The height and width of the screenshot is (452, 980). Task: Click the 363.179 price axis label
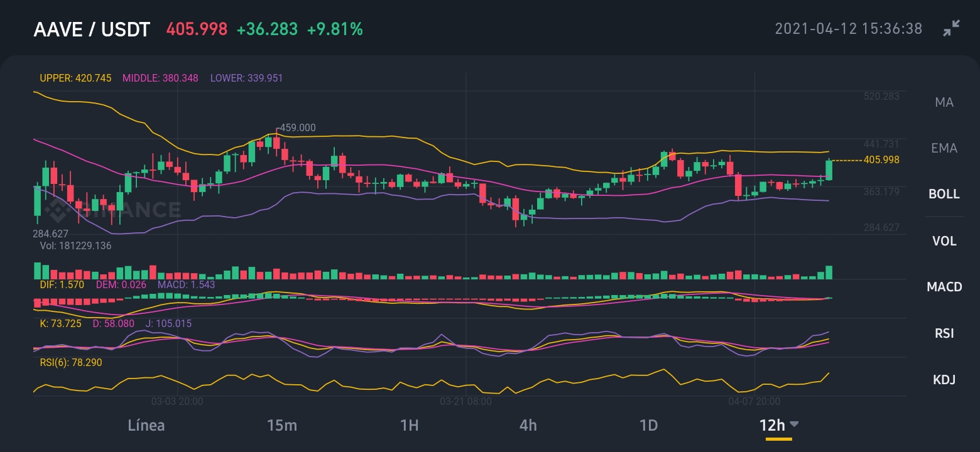pyautogui.click(x=881, y=191)
